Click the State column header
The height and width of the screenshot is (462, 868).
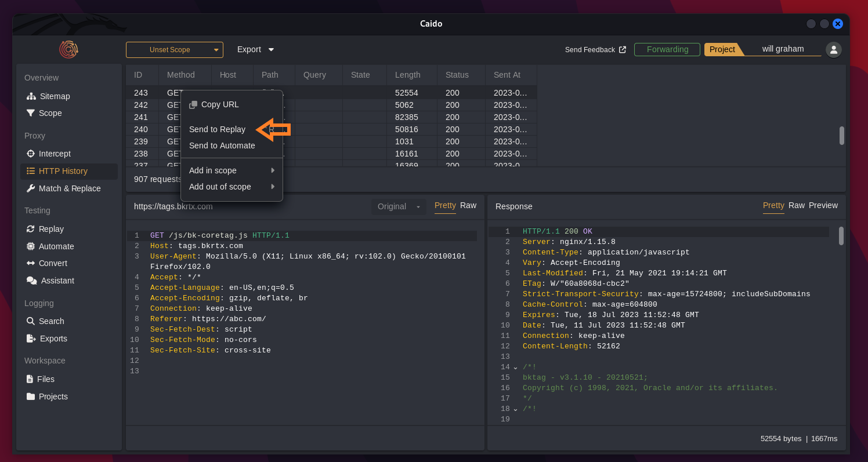coord(364,75)
